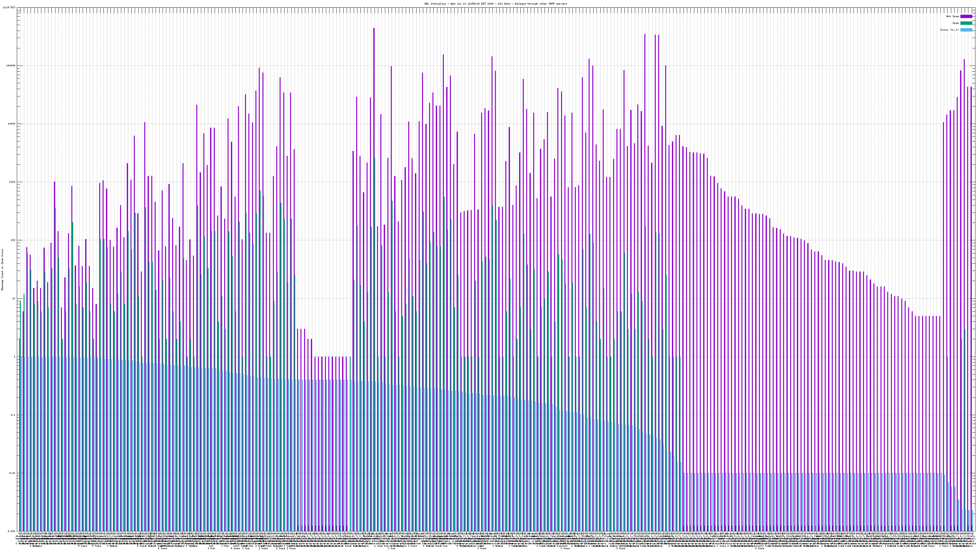Click the 100 y-axis tick label
The width and height of the screenshot is (980, 551).
13,240
